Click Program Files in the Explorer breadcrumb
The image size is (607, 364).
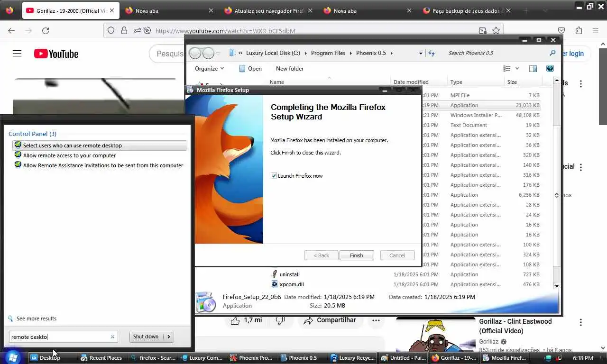[328, 53]
